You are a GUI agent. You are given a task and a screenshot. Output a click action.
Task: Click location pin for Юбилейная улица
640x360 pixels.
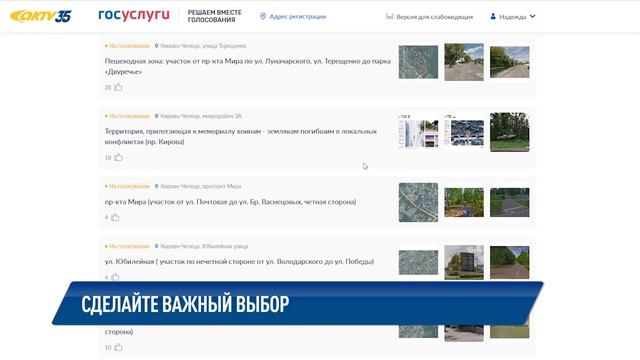pyautogui.click(x=156, y=246)
